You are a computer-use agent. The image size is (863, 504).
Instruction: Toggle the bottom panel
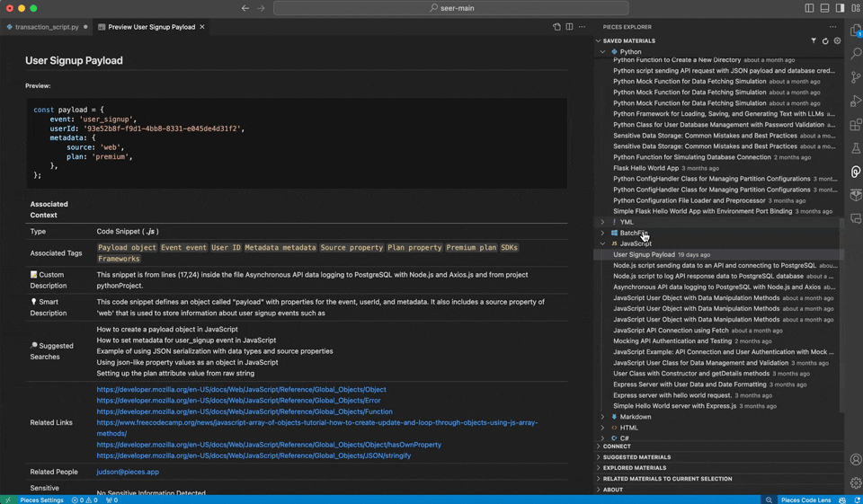point(824,8)
